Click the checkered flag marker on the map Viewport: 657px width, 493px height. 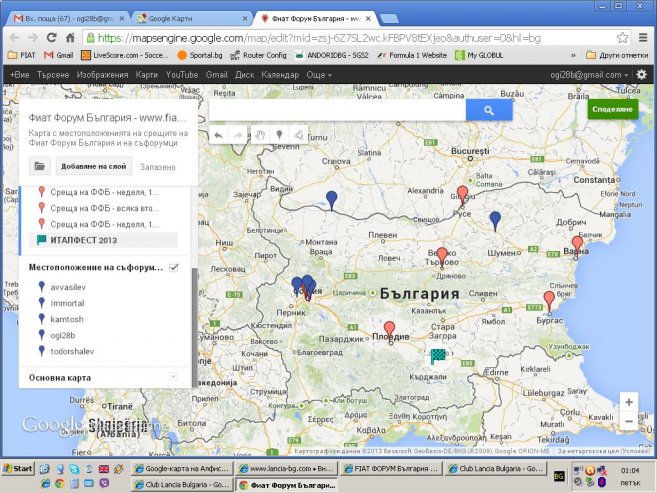point(438,356)
